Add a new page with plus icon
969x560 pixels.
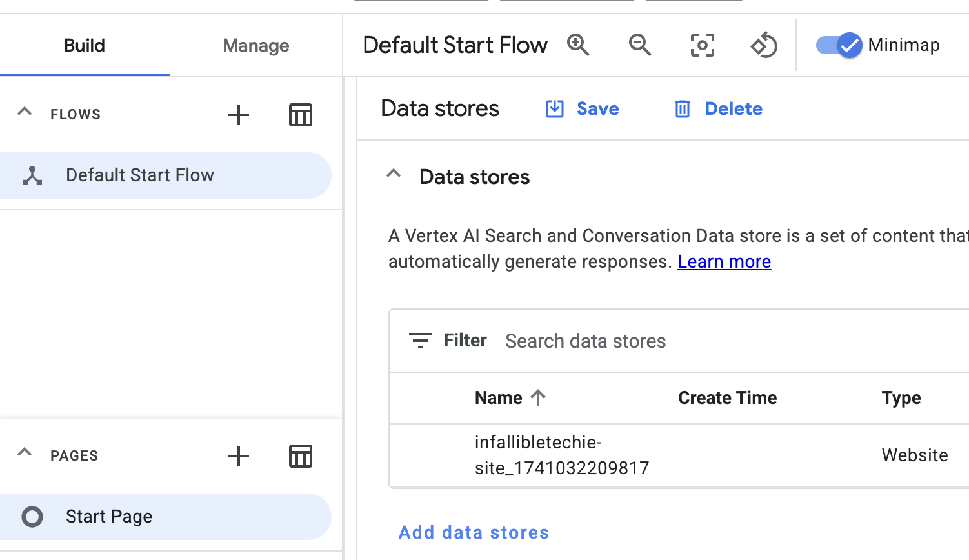[239, 456]
